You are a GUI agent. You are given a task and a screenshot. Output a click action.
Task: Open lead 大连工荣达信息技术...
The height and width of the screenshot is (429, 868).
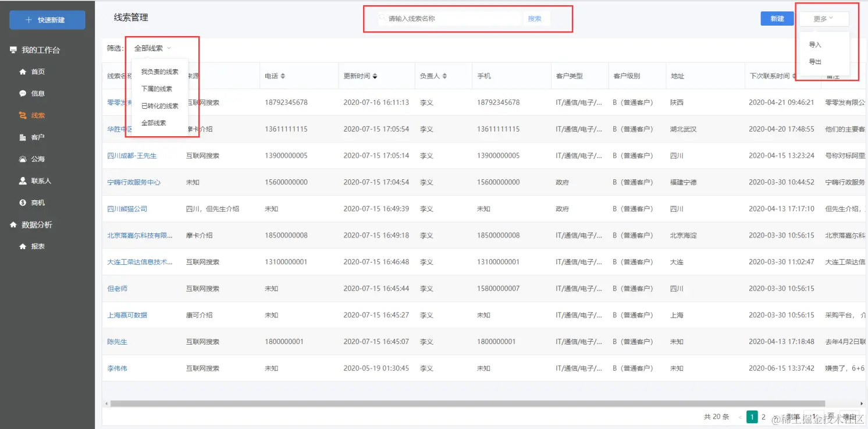coord(140,262)
